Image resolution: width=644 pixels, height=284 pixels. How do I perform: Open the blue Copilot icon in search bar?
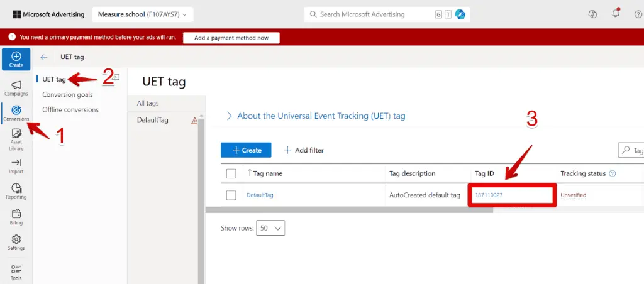(x=460, y=14)
